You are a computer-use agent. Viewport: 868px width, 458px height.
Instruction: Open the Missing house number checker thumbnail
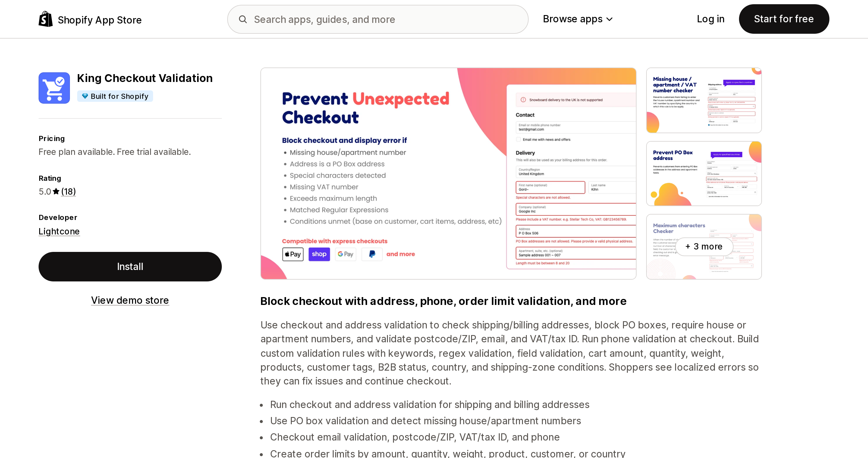click(703, 100)
